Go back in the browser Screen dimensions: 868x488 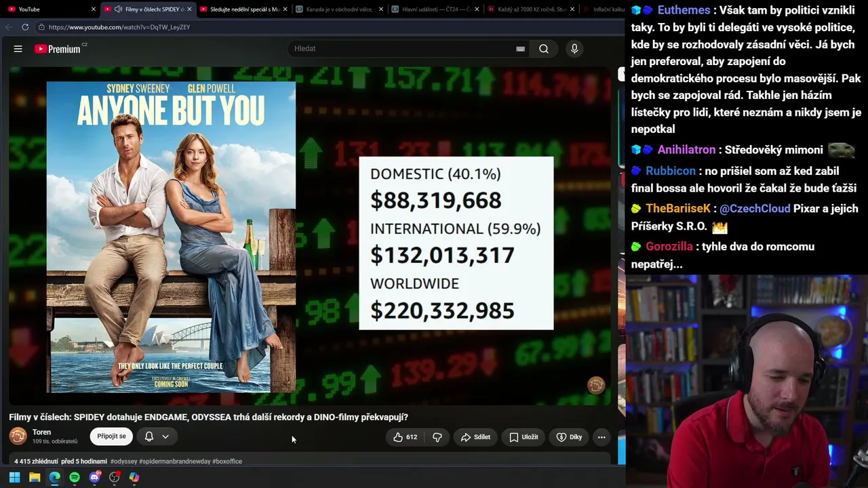point(9,27)
